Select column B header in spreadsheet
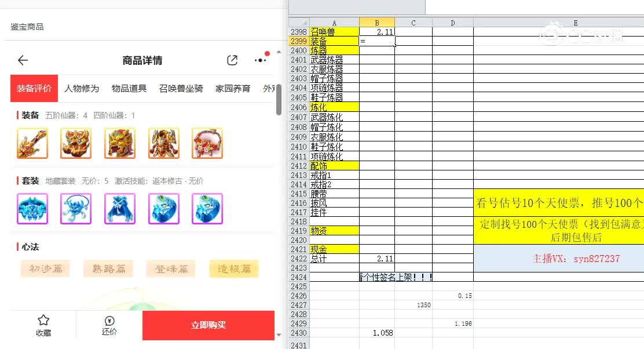Image resolution: width=644 pixels, height=349 pixels. coord(377,23)
